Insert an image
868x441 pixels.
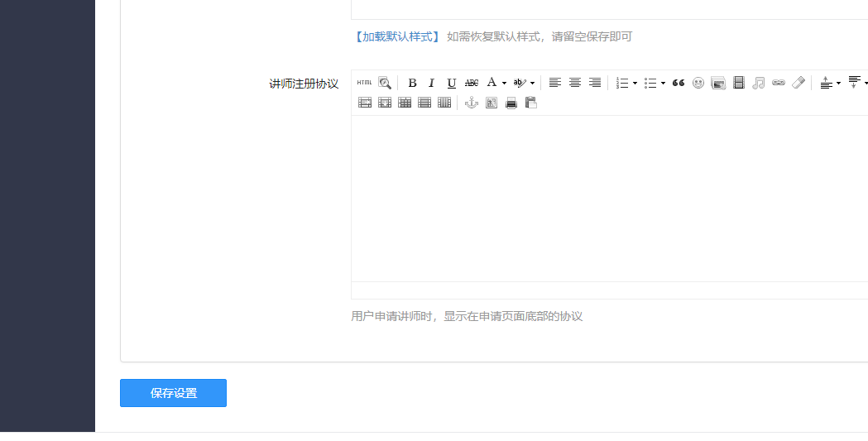click(x=718, y=83)
